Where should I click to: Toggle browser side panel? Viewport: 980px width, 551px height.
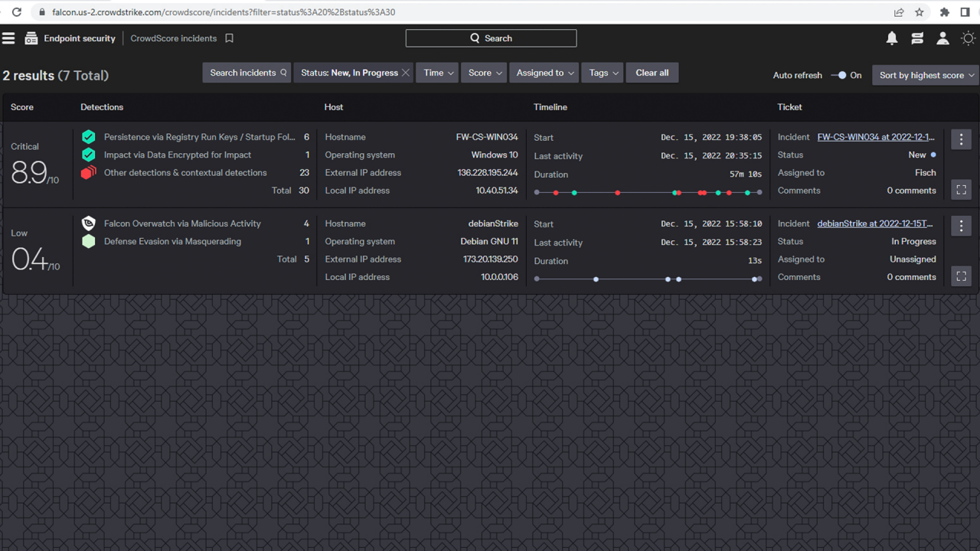(x=965, y=12)
